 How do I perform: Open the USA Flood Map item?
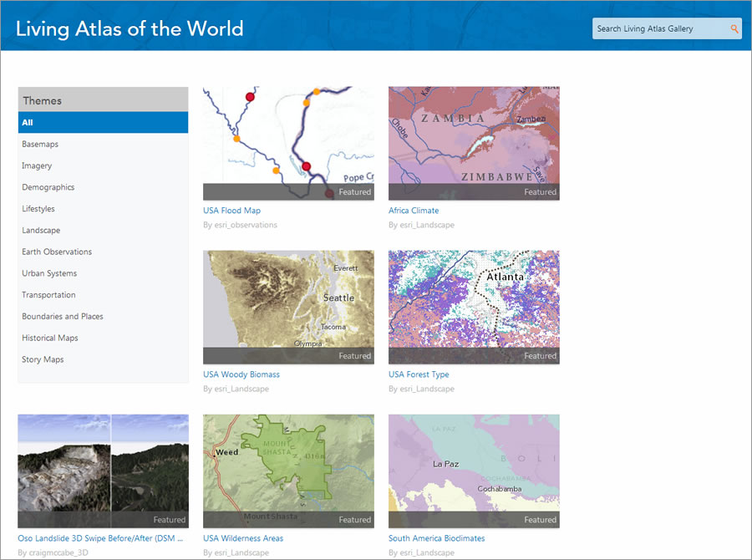231,210
